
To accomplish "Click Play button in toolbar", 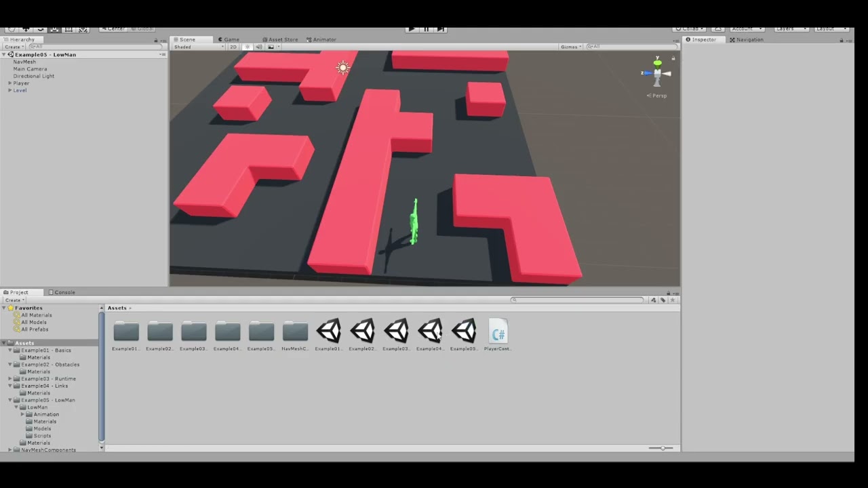I will click(x=411, y=29).
